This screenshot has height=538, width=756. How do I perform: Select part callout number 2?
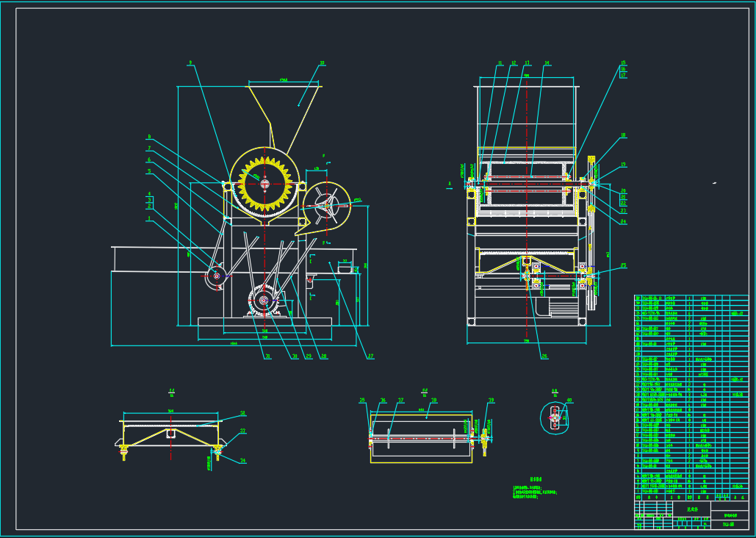click(149, 206)
